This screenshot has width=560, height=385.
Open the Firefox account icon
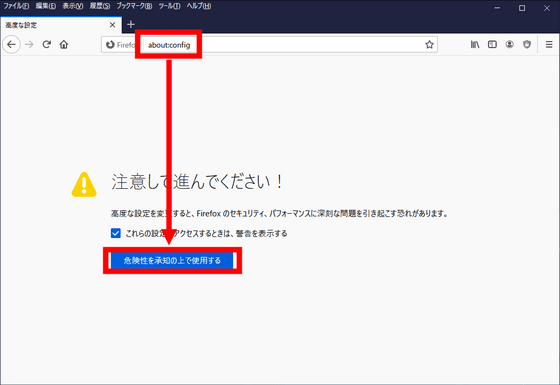click(510, 44)
